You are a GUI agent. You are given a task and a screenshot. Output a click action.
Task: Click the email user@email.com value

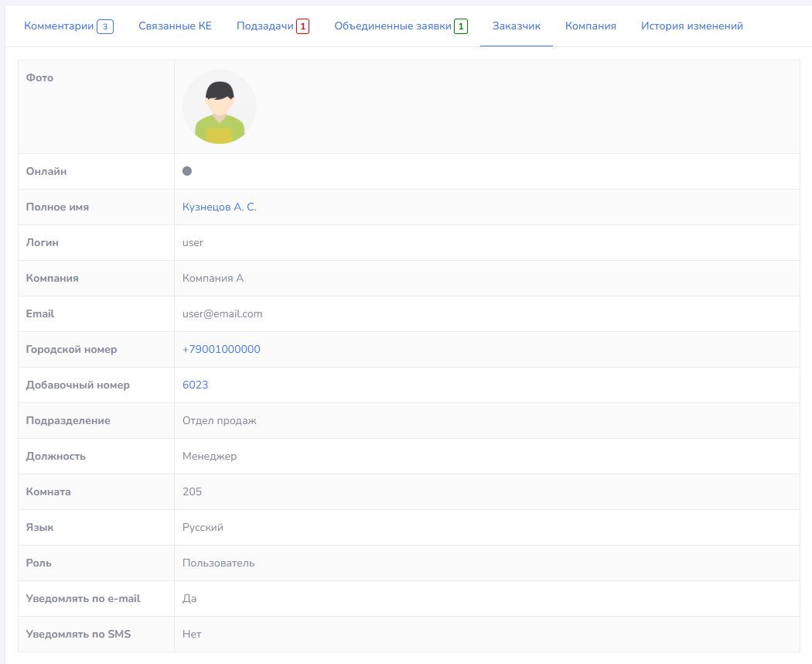(222, 314)
